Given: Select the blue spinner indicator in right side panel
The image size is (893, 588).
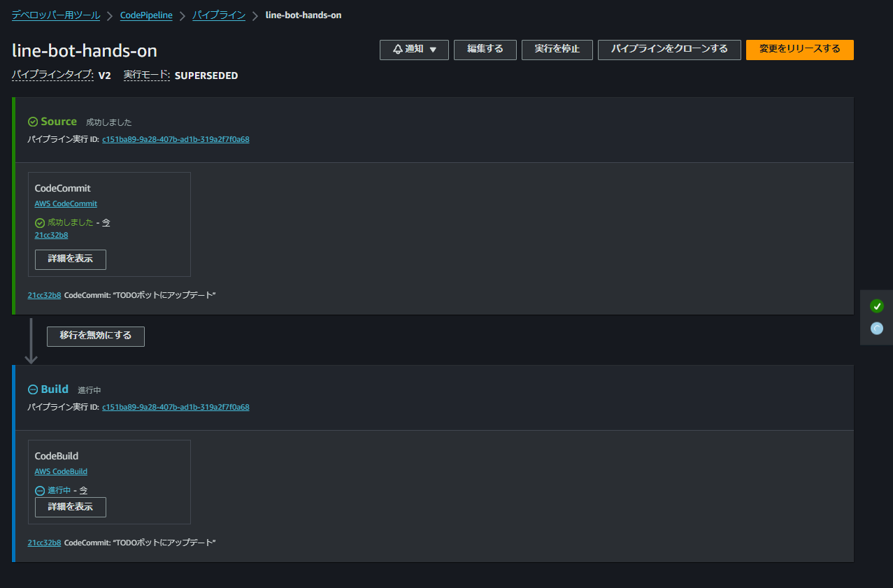Looking at the screenshot, I should click(876, 328).
